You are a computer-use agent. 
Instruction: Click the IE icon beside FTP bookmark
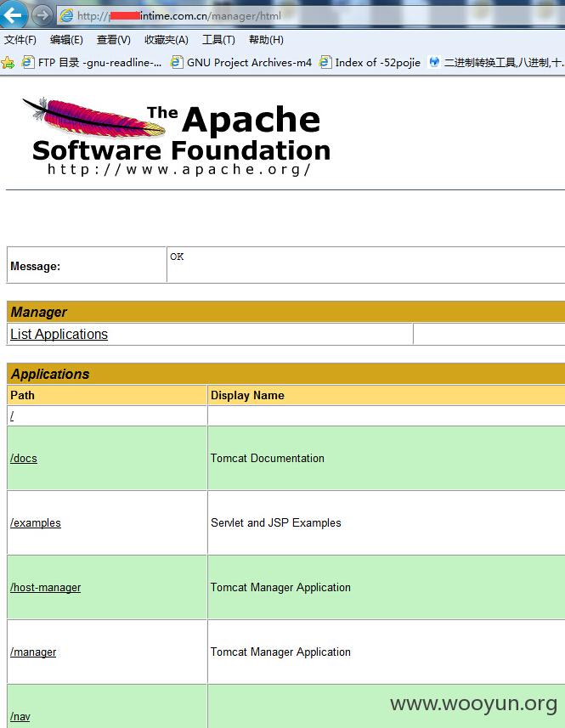pos(28,62)
